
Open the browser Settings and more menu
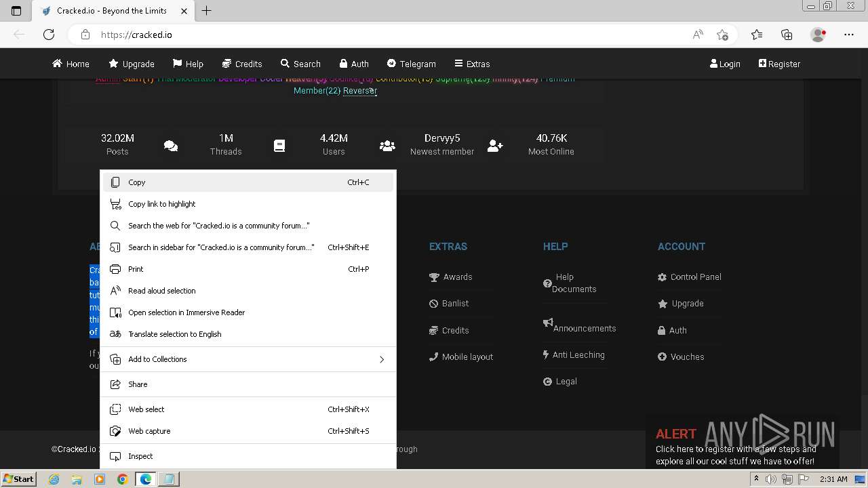849,35
